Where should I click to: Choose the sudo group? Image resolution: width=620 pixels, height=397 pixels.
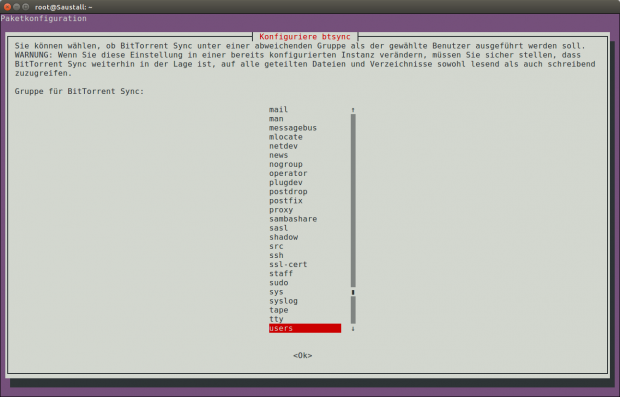(278, 283)
